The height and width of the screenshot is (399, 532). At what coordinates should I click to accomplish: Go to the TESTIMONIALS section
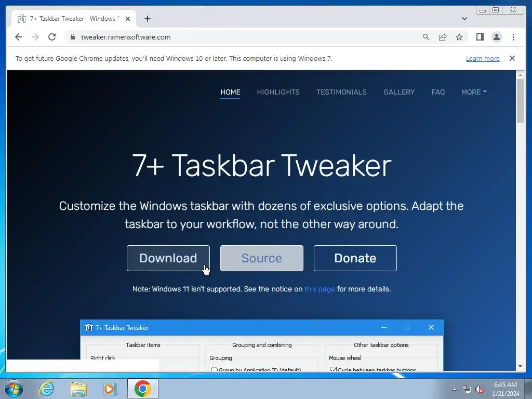(342, 92)
